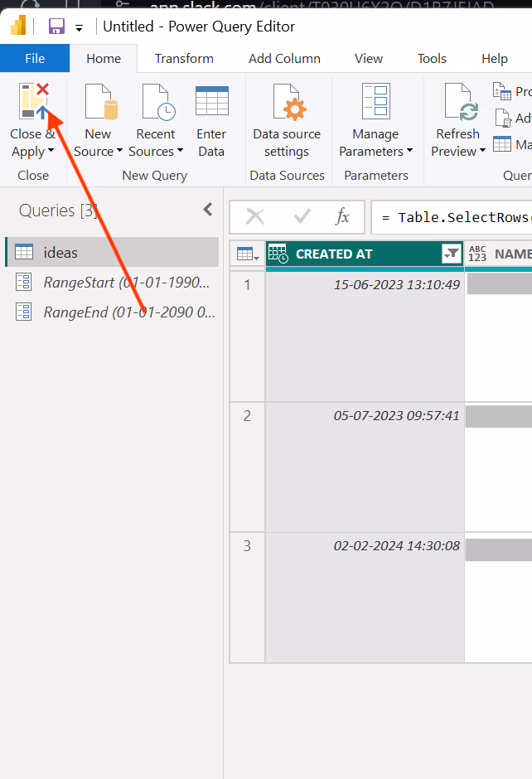The height and width of the screenshot is (779, 532).
Task: Click the New Source icon
Action: [x=101, y=102]
